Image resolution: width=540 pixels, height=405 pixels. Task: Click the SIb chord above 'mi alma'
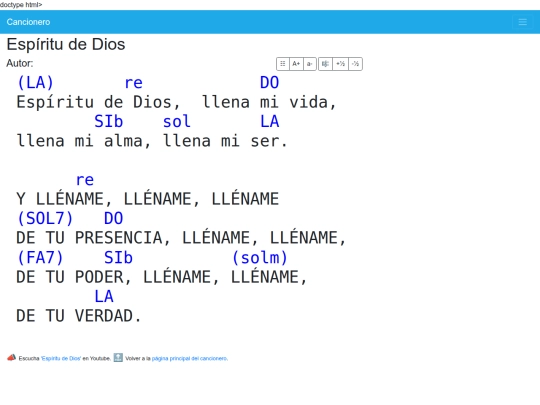[108, 122]
